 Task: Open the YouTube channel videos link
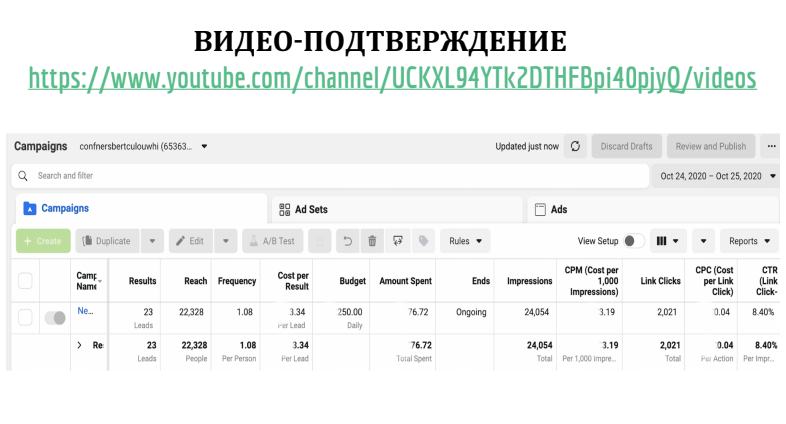(x=392, y=79)
